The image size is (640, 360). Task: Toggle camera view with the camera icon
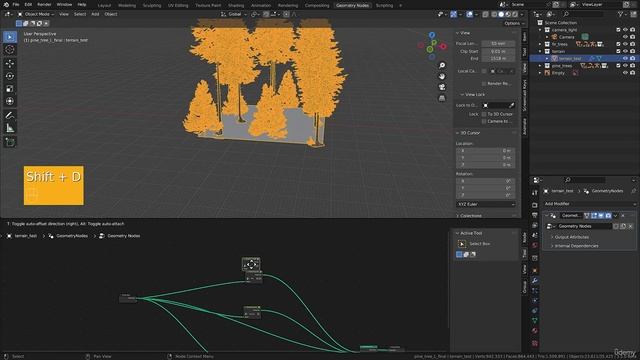pos(442,87)
